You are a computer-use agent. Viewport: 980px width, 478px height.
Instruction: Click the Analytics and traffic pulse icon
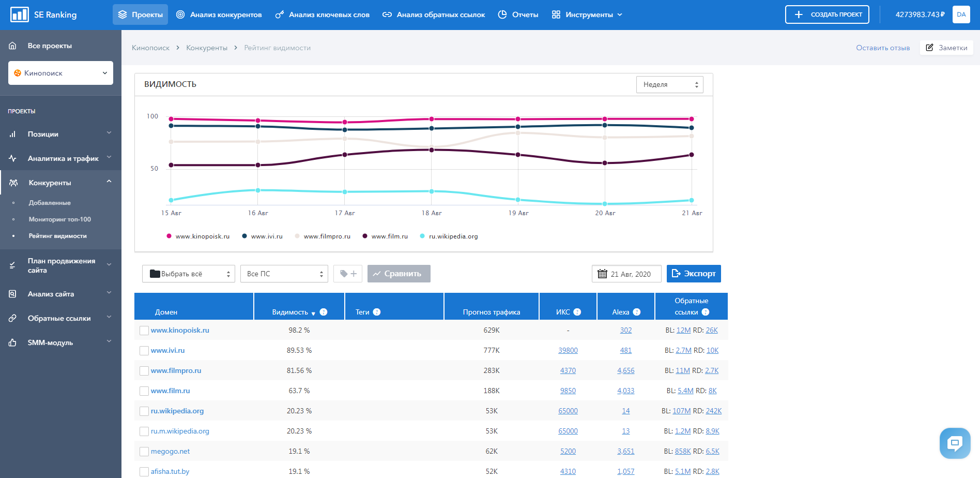coord(13,158)
